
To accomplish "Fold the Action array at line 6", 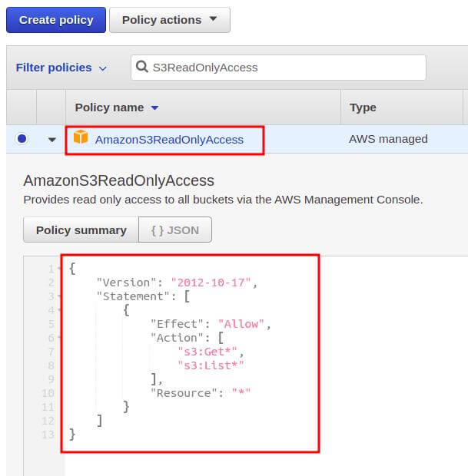I will click(59, 338).
